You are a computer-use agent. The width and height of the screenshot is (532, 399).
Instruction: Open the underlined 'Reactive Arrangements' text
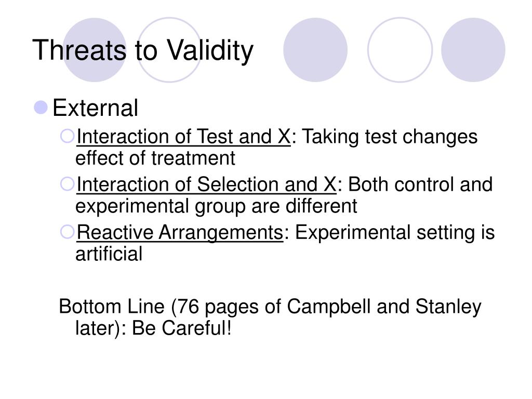[180, 233]
